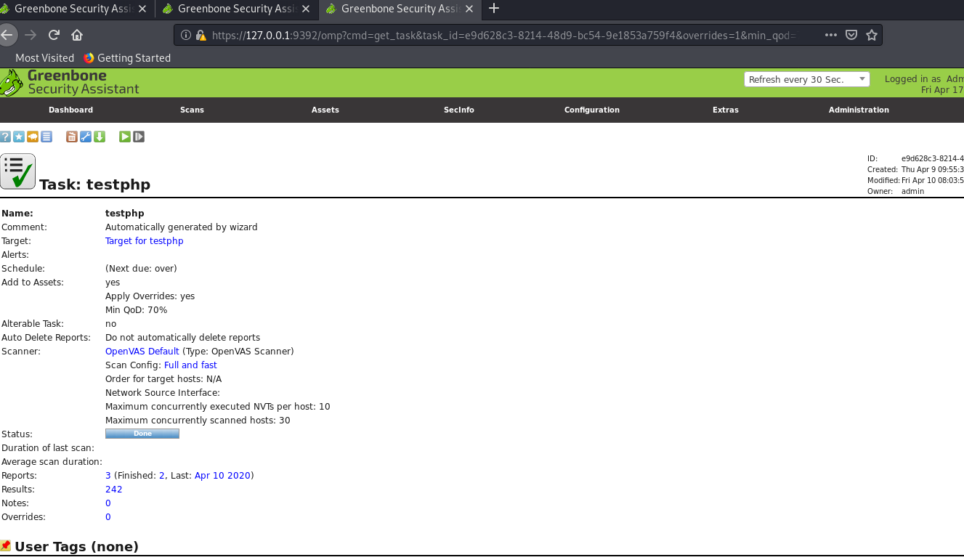964x560 pixels.
Task: Click the insecure lock warning icon
Action: pyautogui.click(x=201, y=35)
